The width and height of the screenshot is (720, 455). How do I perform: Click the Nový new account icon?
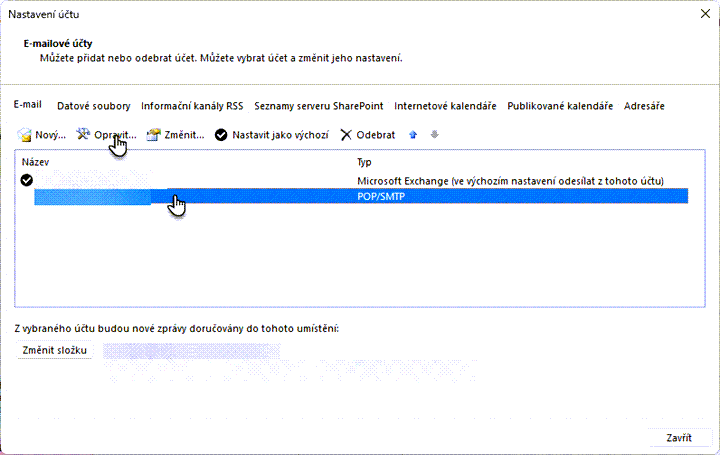[25, 135]
